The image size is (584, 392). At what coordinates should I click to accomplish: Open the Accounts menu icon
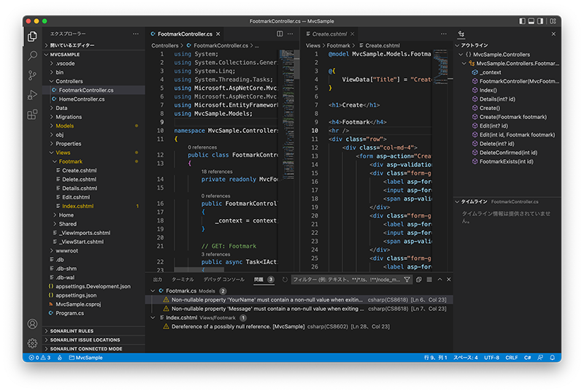(x=32, y=324)
